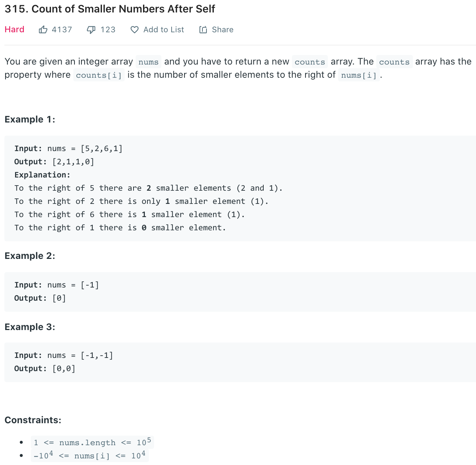Click the heart icon next to Add to List

pos(135,29)
